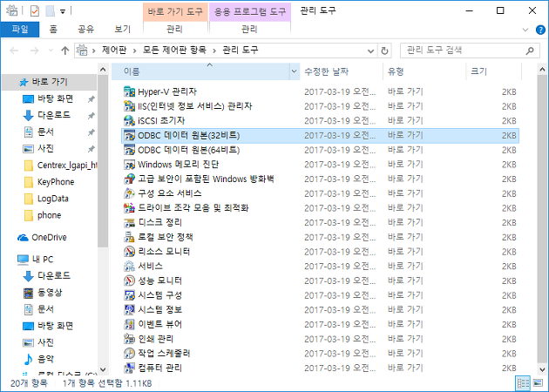Select the iSCSI 초기자 icon
Screen dimensions: 549x392
pos(129,121)
